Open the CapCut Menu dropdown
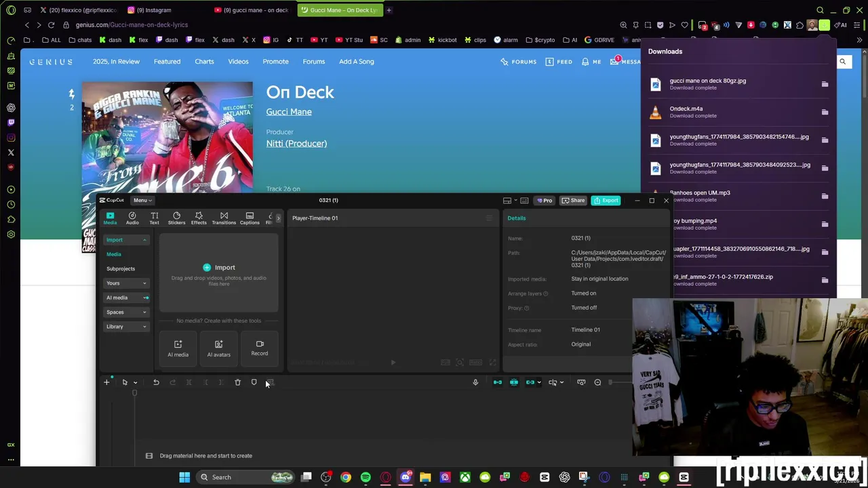 point(141,200)
